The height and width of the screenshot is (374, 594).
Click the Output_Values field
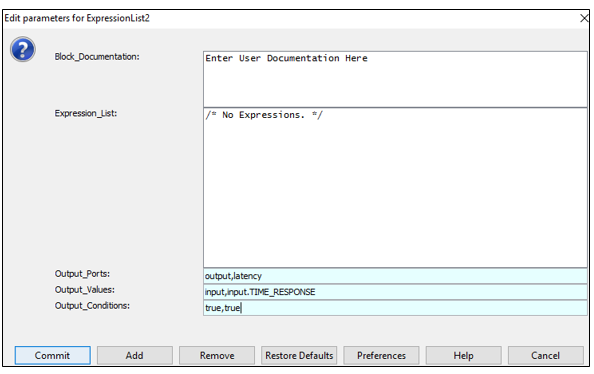pos(395,292)
